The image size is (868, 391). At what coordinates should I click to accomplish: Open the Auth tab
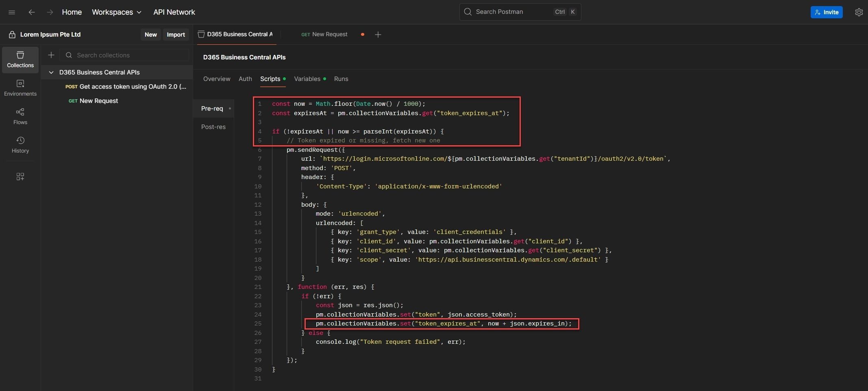click(245, 79)
